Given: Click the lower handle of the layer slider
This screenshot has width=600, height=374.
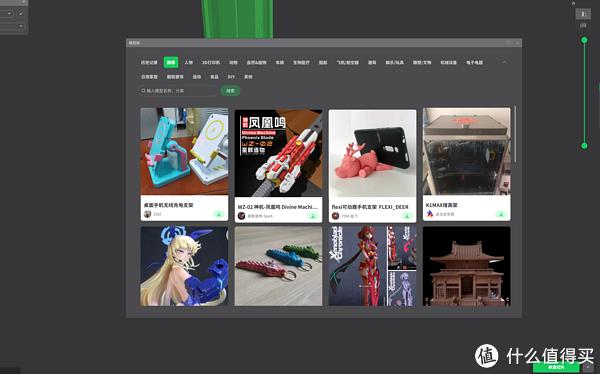Looking at the screenshot, I should click(584, 145).
